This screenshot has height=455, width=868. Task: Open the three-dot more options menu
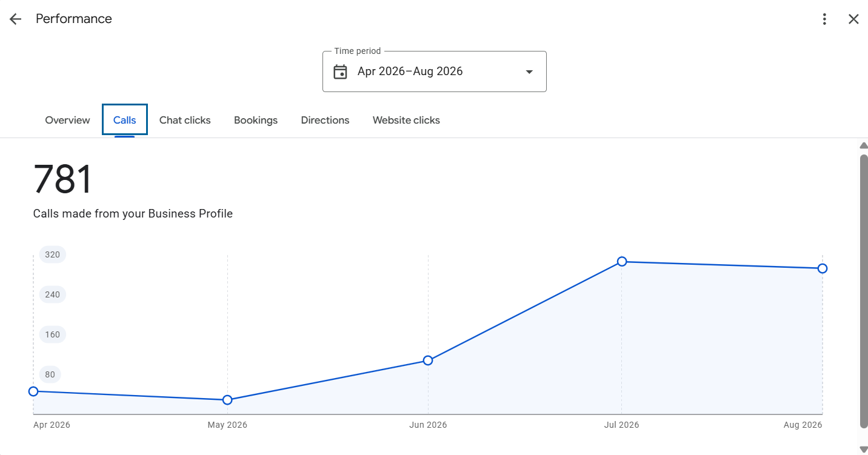click(x=824, y=19)
